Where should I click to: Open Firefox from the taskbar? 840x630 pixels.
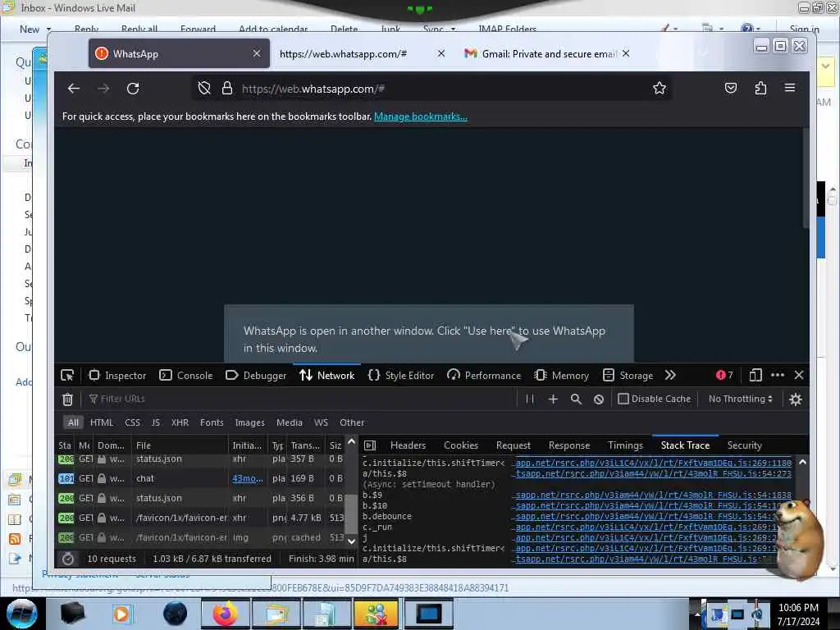click(x=225, y=614)
